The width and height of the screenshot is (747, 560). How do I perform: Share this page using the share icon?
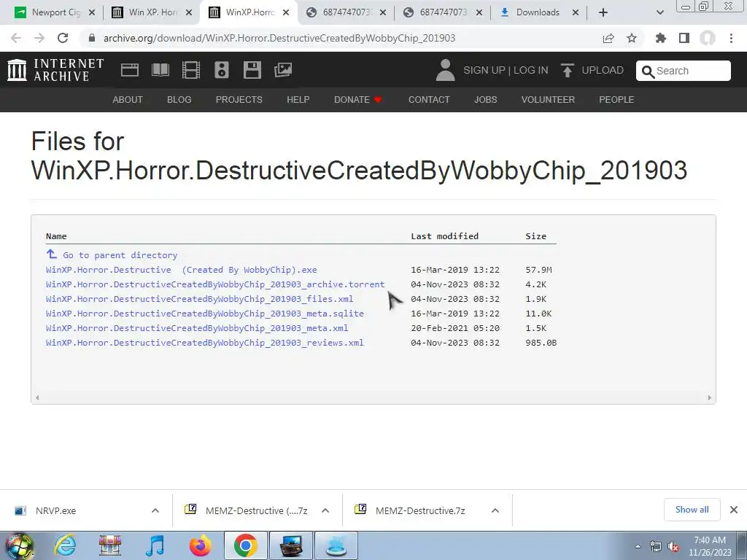[x=608, y=38]
